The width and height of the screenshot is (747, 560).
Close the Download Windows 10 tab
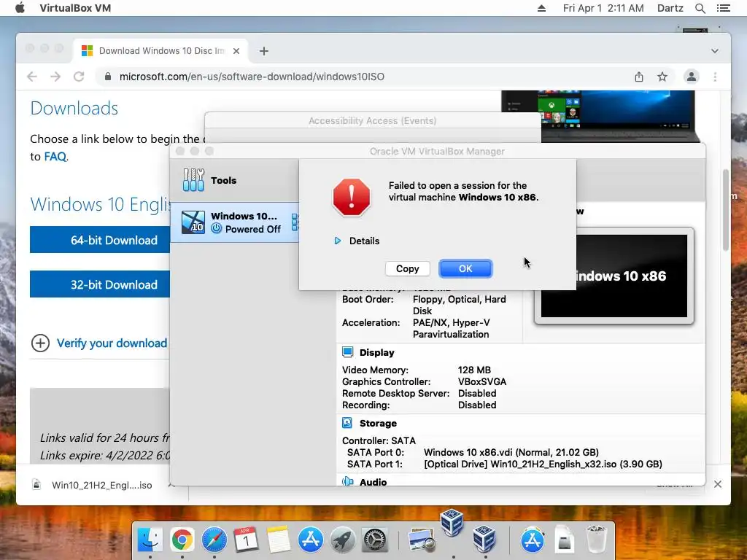coord(236,51)
